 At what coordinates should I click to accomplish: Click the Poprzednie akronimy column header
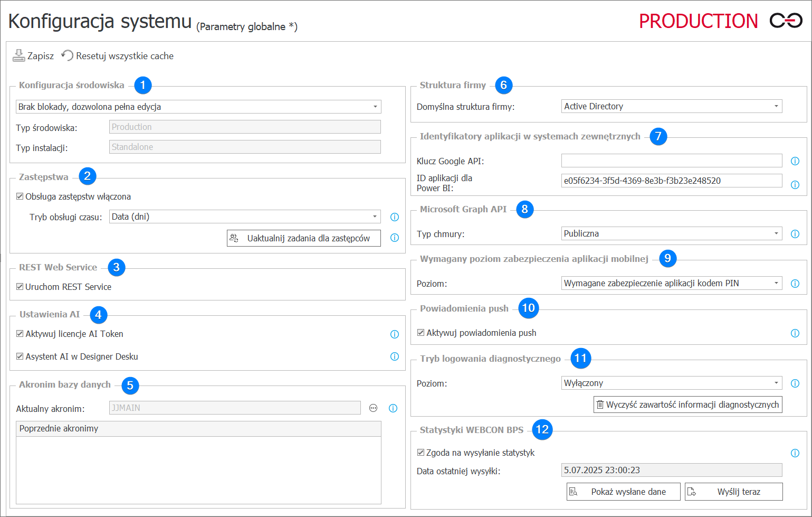198,428
